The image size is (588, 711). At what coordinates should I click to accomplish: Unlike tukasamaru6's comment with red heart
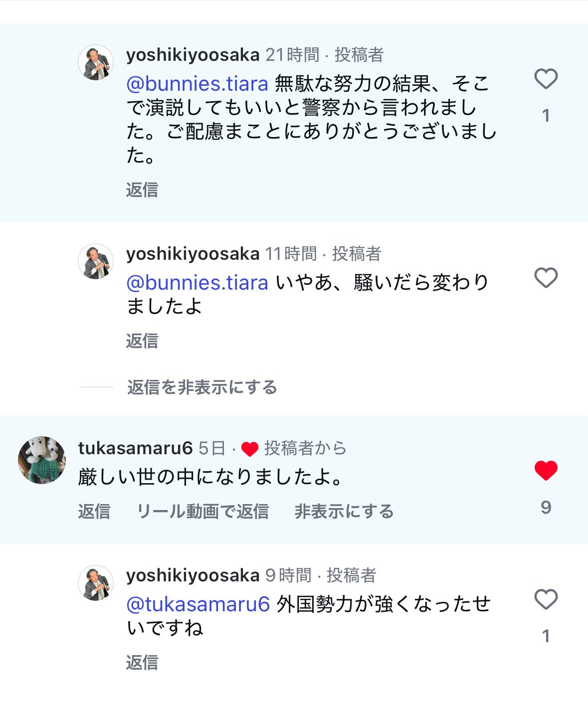click(546, 470)
